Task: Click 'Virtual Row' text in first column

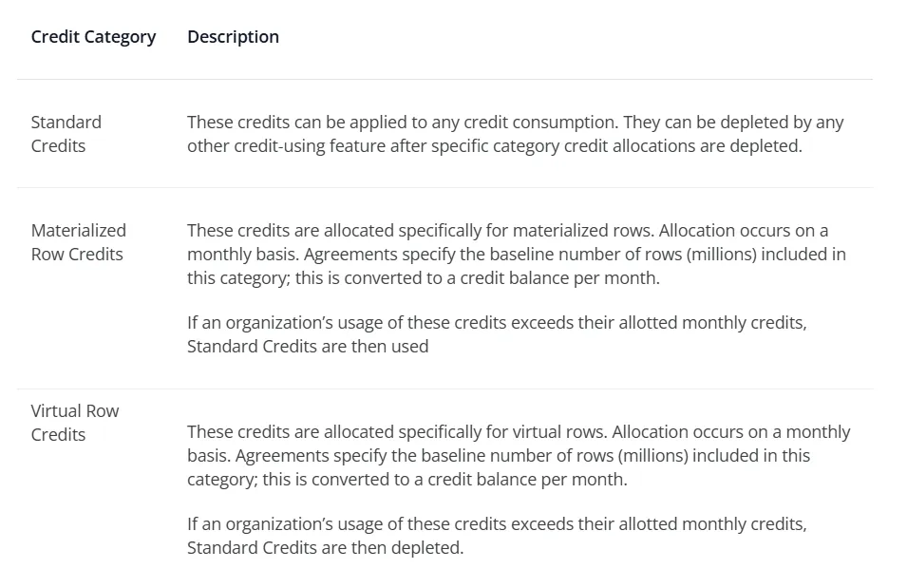Action: tap(75, 411)
